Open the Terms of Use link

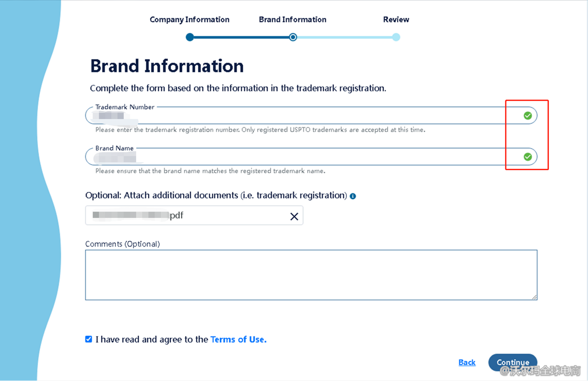(x=238, y=339)
